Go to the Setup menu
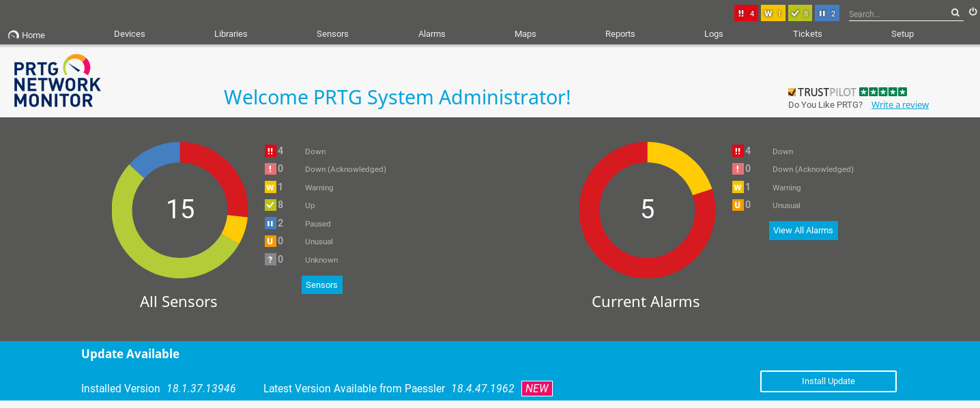Viewport: 980px width, 408px height. (902, 34)
